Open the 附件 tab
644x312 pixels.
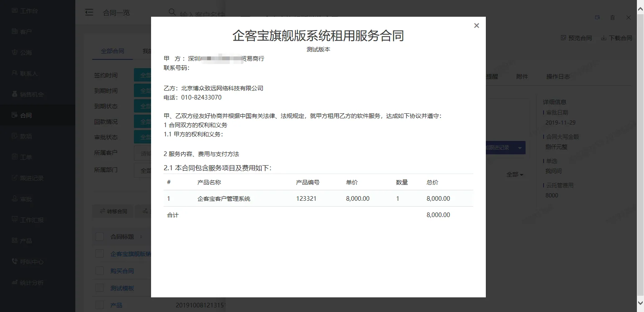pos(522,77)
